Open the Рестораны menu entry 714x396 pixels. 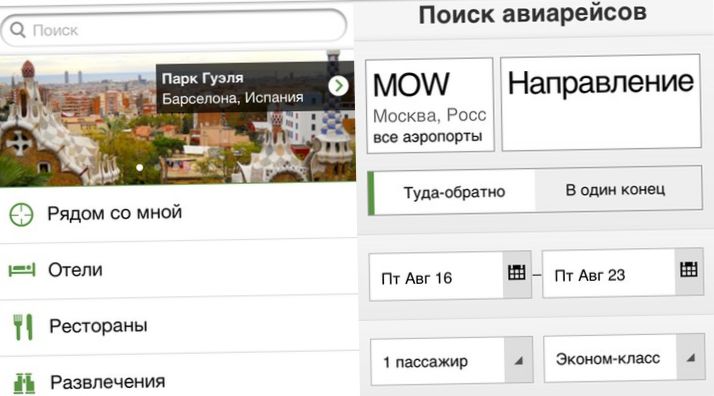click(x=179, y=326)
